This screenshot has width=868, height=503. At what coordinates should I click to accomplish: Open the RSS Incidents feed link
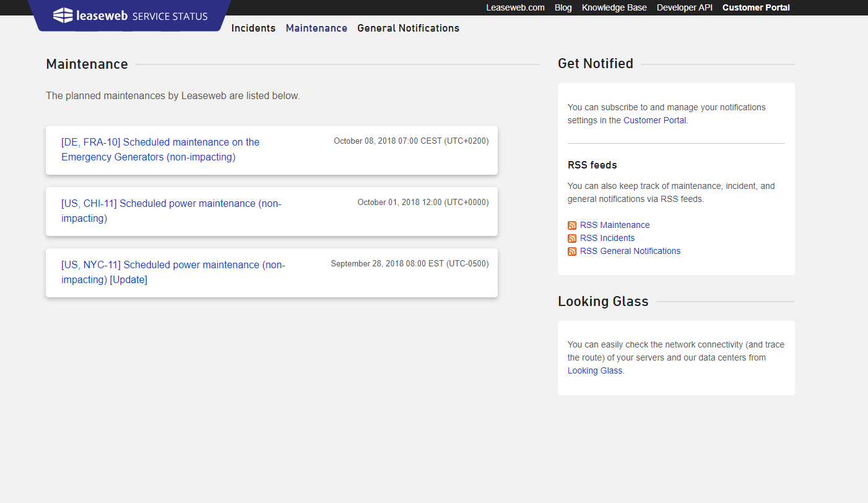(x=607, y=238)
